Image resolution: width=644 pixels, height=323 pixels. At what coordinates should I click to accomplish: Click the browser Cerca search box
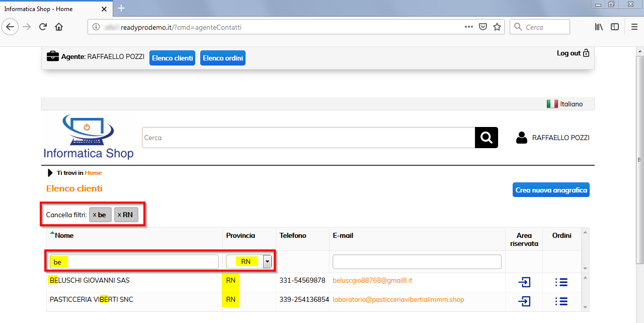540,27
